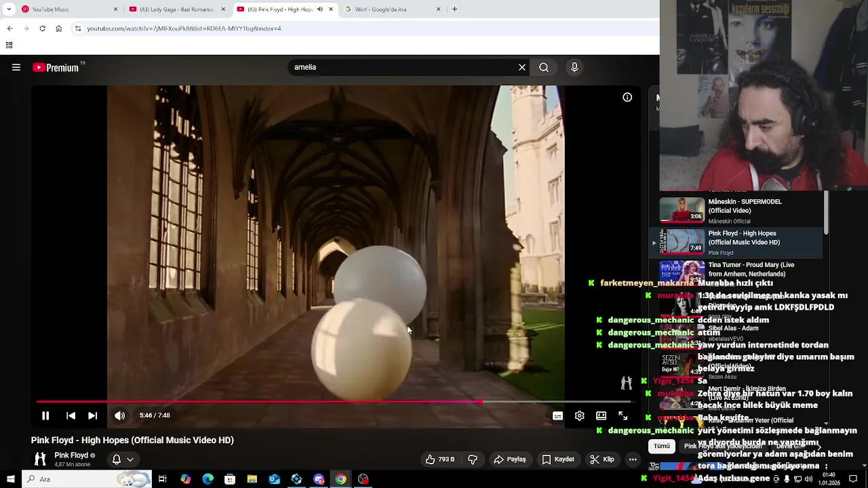Enter full screen mode
868x488 pixels.
click(623, 415)
